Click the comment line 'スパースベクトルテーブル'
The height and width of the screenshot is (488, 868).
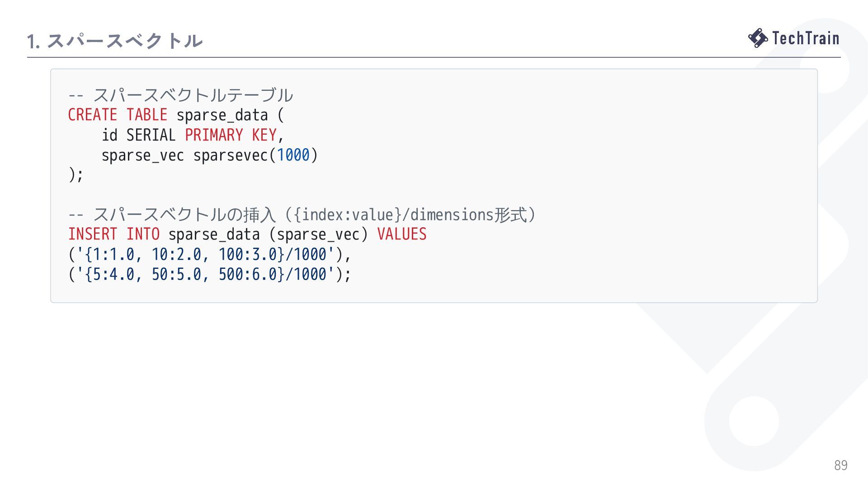(x=180, y=95)
